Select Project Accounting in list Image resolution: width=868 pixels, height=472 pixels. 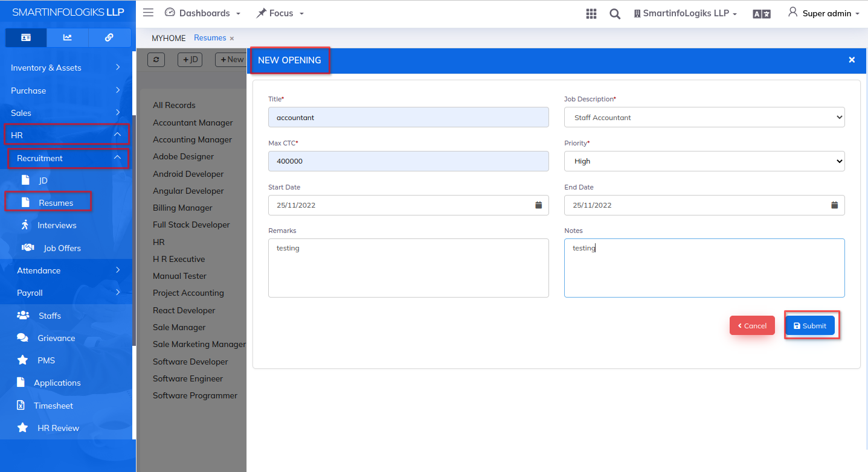(x=188, y=293)
